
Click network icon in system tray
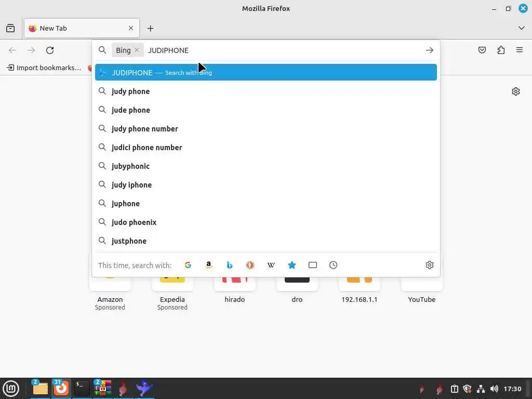pos(481,389)
